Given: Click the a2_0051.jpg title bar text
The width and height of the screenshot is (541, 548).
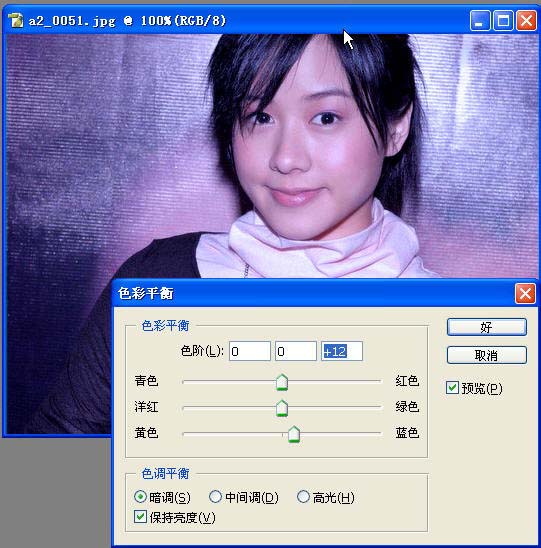Looking at the screenshot, I should pyautogui.click(x=127, y=21).
